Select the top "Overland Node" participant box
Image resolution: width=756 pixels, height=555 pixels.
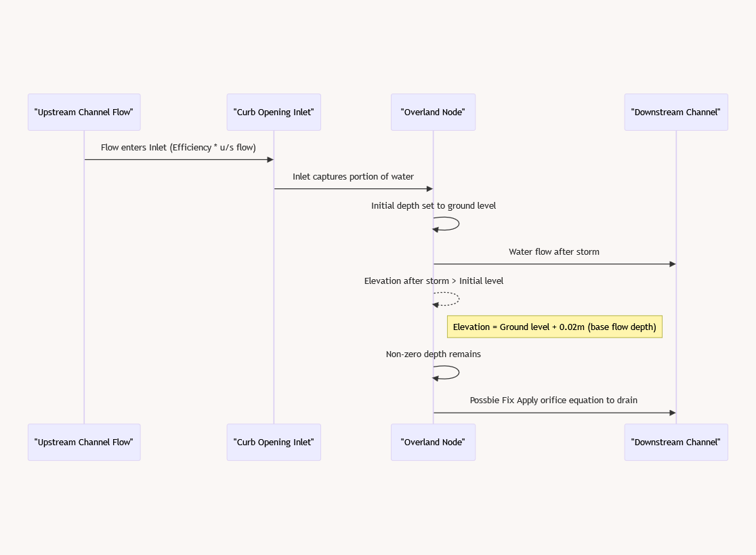pos(433,112)
